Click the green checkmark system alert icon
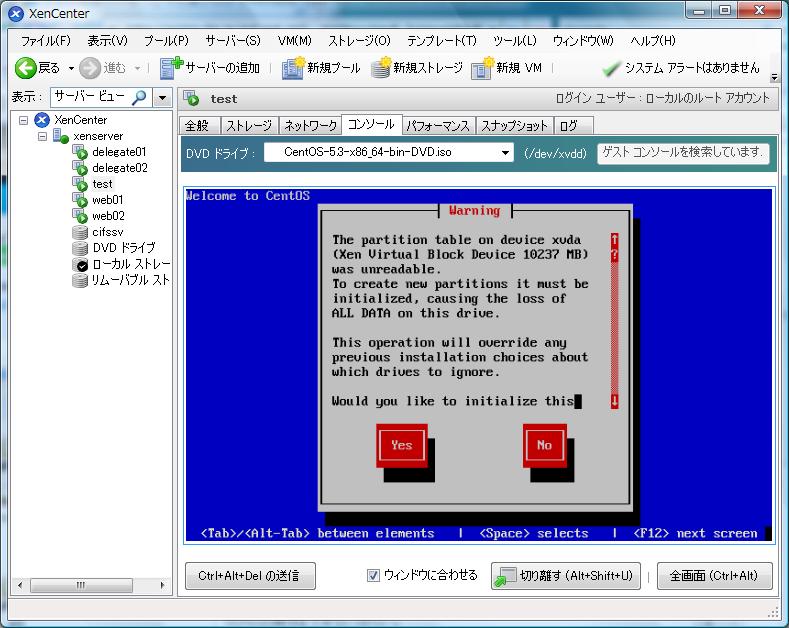789x628 pixels. 611,68
